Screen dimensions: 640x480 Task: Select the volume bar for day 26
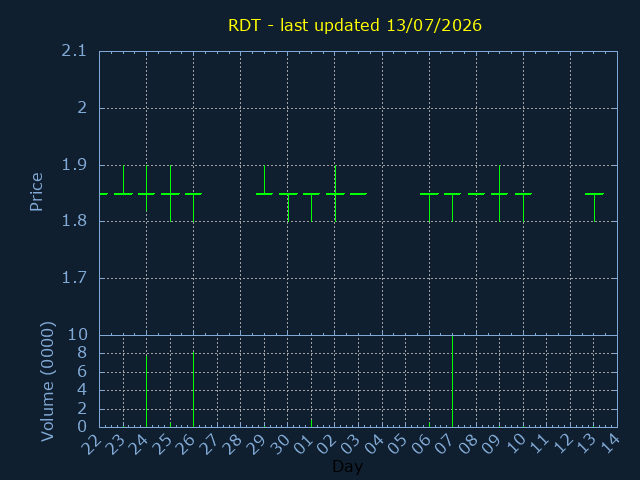[193, 389]
